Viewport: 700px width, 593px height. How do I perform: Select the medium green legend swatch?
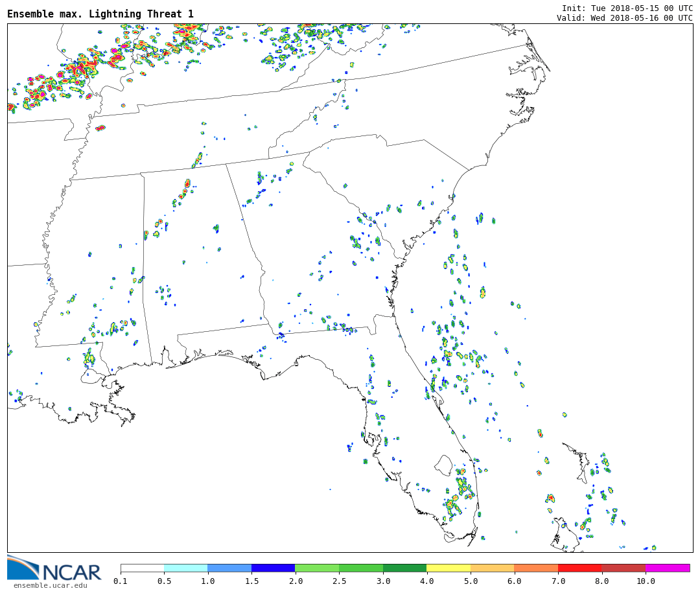click(x=361, y=568)
